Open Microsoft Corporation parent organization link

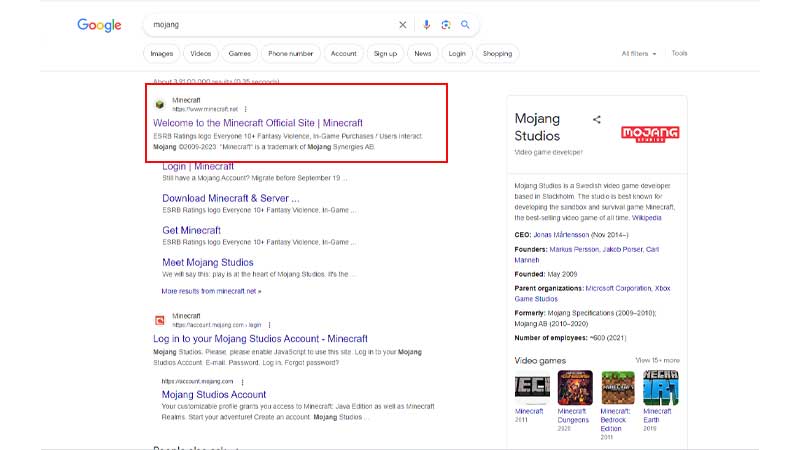618,288
